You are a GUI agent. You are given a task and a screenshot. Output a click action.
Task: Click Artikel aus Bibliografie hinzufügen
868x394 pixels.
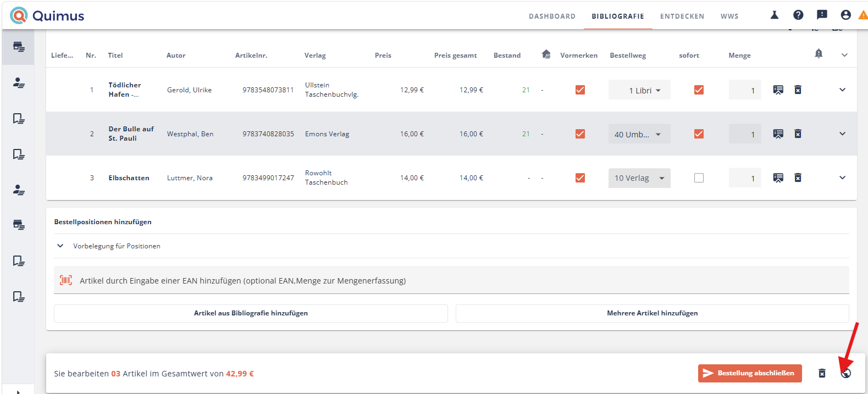pos(251,313)
